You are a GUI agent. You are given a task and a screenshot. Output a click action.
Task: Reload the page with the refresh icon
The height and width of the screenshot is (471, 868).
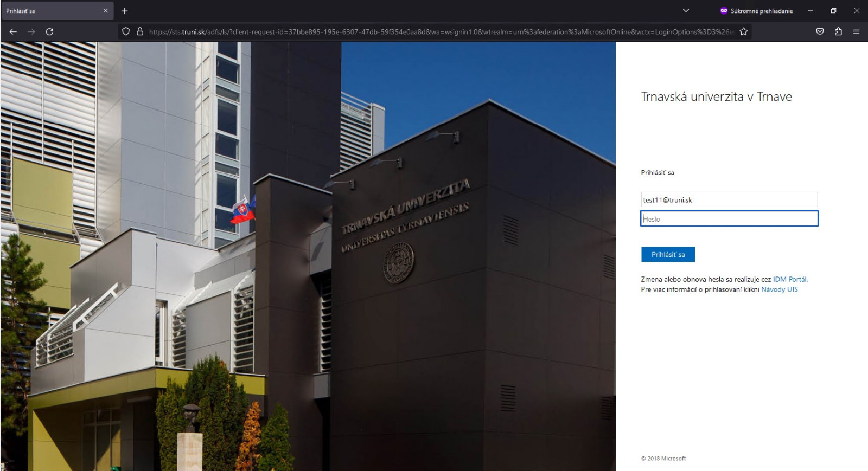tap(49, 31)
